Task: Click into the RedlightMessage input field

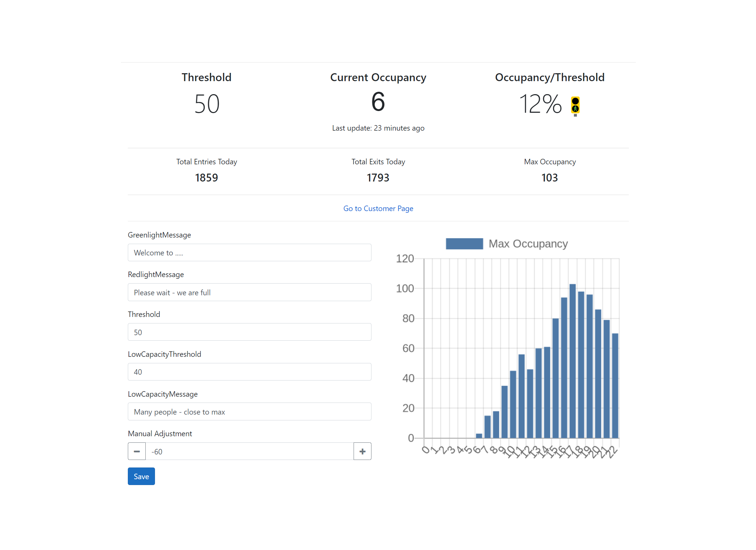Action: pos(249,293)
